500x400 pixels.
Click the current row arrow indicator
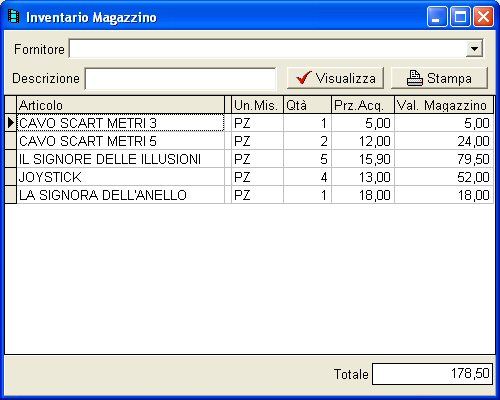pyautogui.click(x=11, y=123)
